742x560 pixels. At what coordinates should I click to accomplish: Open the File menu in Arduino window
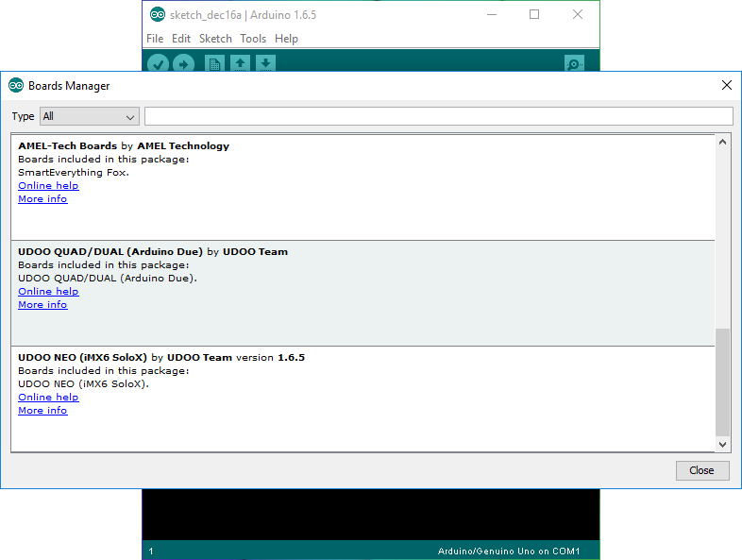[155, 39]
